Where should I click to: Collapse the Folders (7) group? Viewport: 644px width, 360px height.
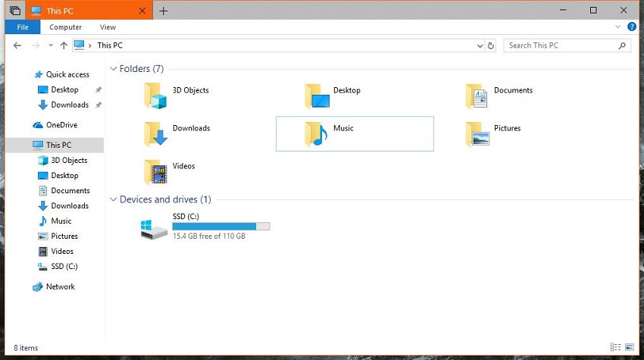pyautogui.click(x=114, y=69)
